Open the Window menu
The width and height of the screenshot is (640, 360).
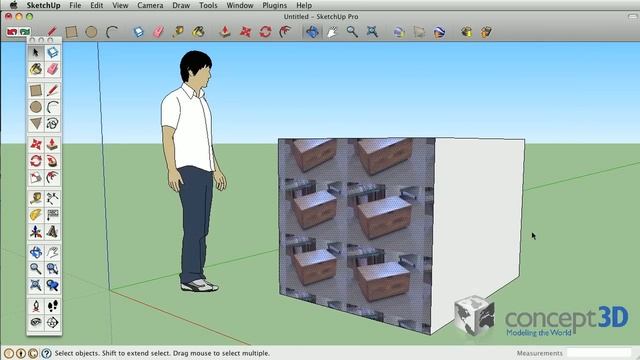coord(240,5)
